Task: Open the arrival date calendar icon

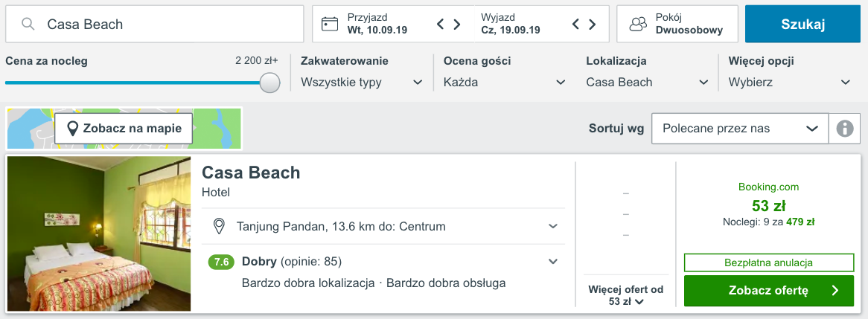Action: pos(330,24)
